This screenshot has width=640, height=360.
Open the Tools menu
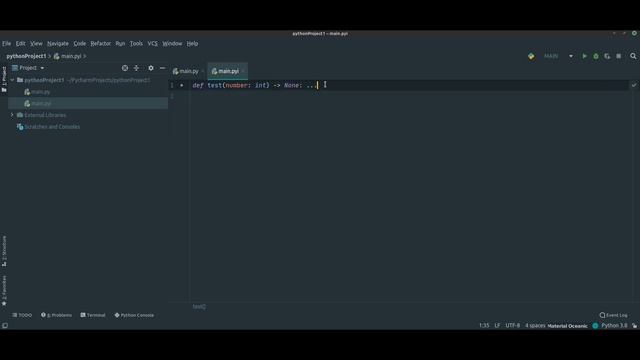136,44
